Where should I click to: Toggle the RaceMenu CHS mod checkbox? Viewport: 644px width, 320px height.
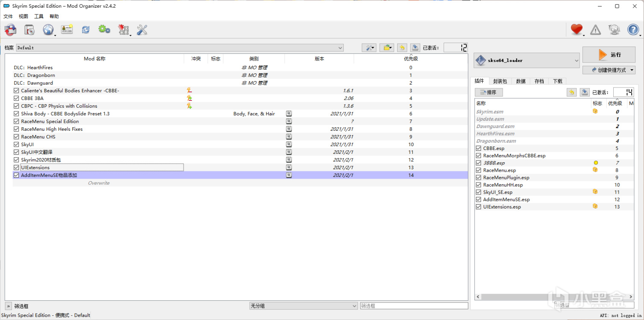pos(16,137)
